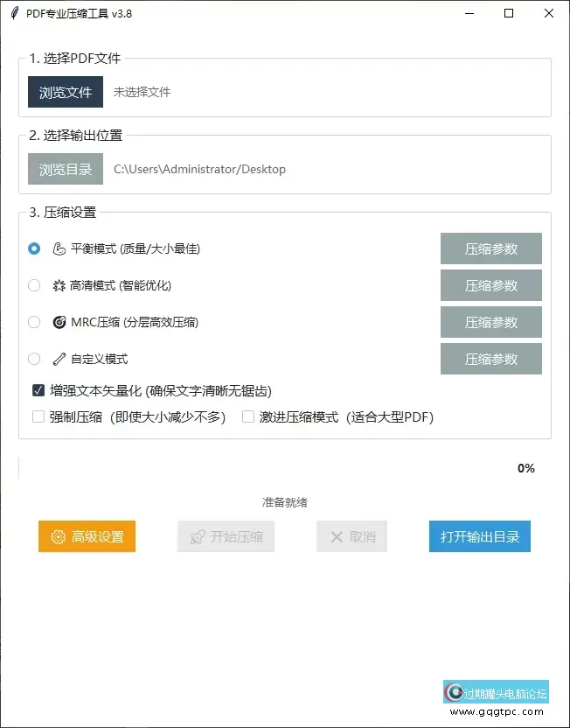The height and width of the screenshot is (728, 570).
Task: Click the gear icon in 高级设置 button
Action: click(58, 537)
